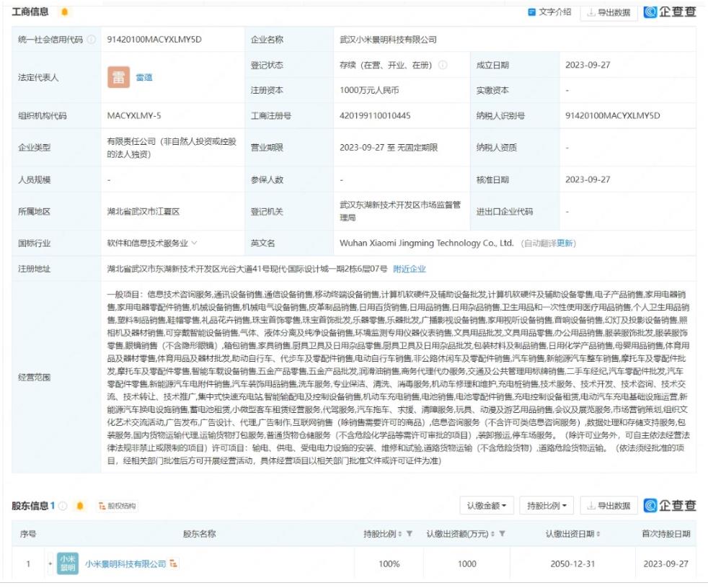Export shareholder data via lower 导出数据 button
The height and width of the screenshot is (588, 708).
click(x=609, y=506)
